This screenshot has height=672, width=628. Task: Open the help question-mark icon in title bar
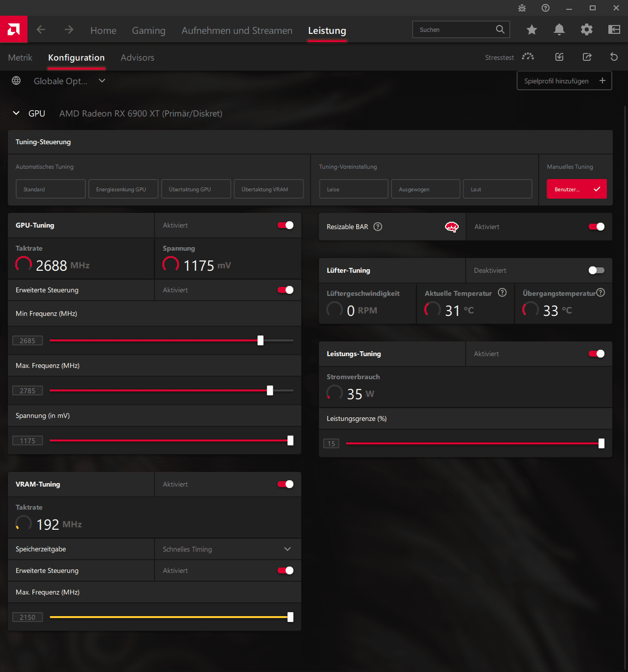coord(546,8)
